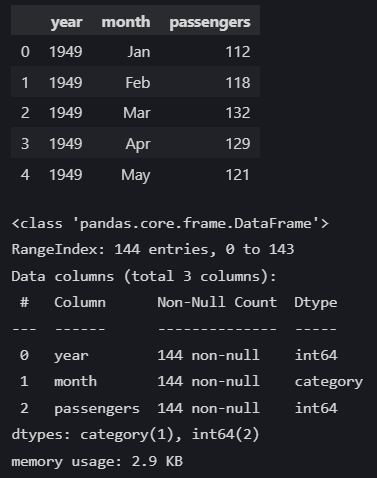Click the 'category' dtype of month

tap(329, 382)
